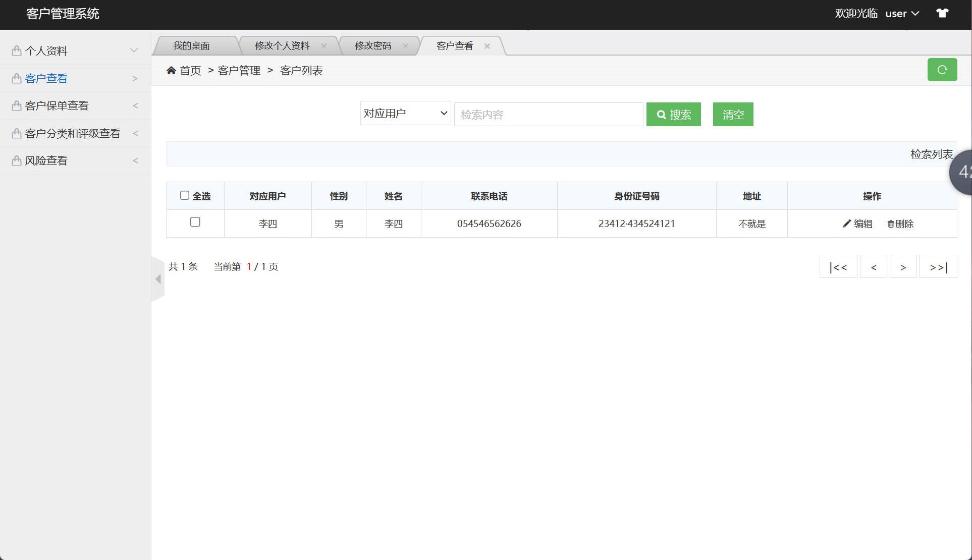The width and height of the screenshot is (972, 560).
Task: Open the 首页 breadcrumb link
Action: 190,70
